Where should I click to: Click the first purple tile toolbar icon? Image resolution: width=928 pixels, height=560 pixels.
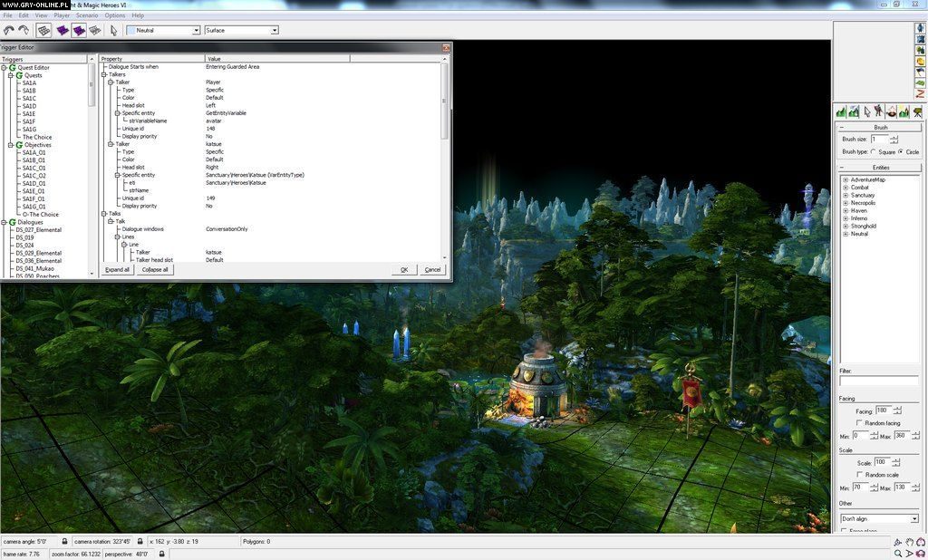click(63, 30)
